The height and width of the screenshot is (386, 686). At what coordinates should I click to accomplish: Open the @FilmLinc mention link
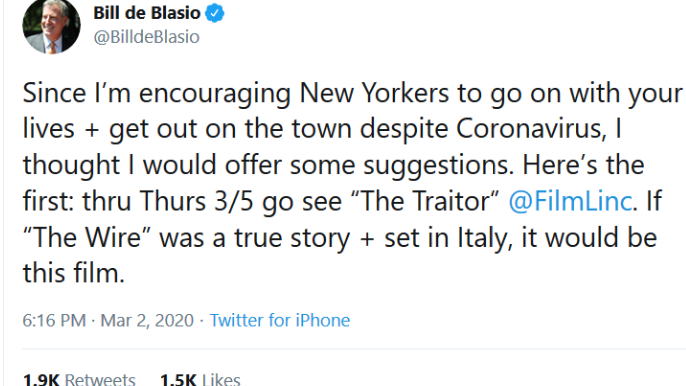tap(570, 201)
